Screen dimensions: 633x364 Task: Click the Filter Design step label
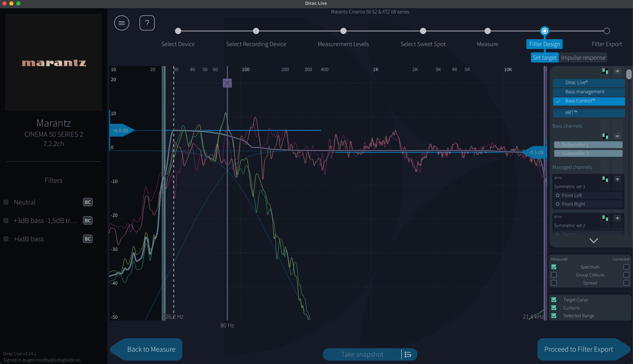tap(544, 44)
